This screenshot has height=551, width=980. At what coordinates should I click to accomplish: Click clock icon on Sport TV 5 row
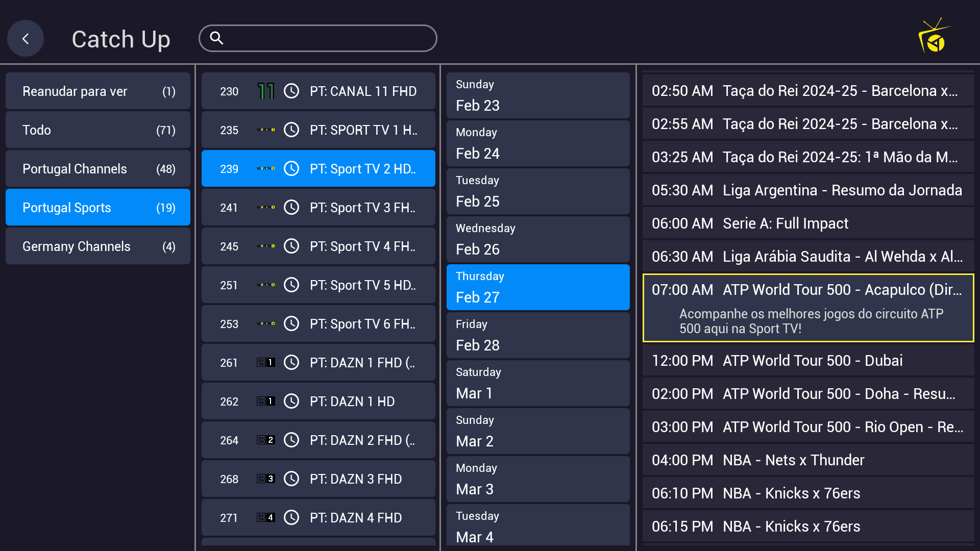point(291,285)
